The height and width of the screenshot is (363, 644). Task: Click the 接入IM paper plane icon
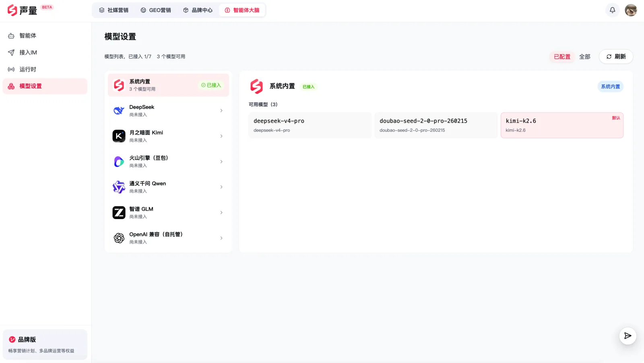pos(11,53)
